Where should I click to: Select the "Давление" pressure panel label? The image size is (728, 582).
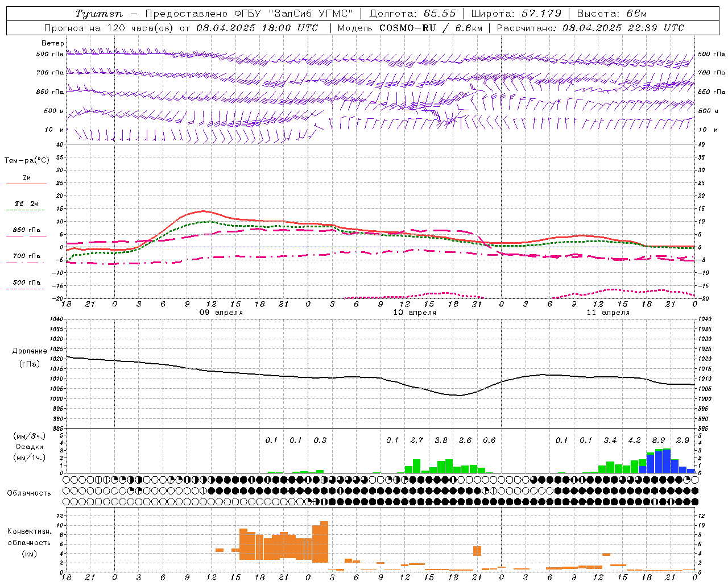tap(30, 351)
